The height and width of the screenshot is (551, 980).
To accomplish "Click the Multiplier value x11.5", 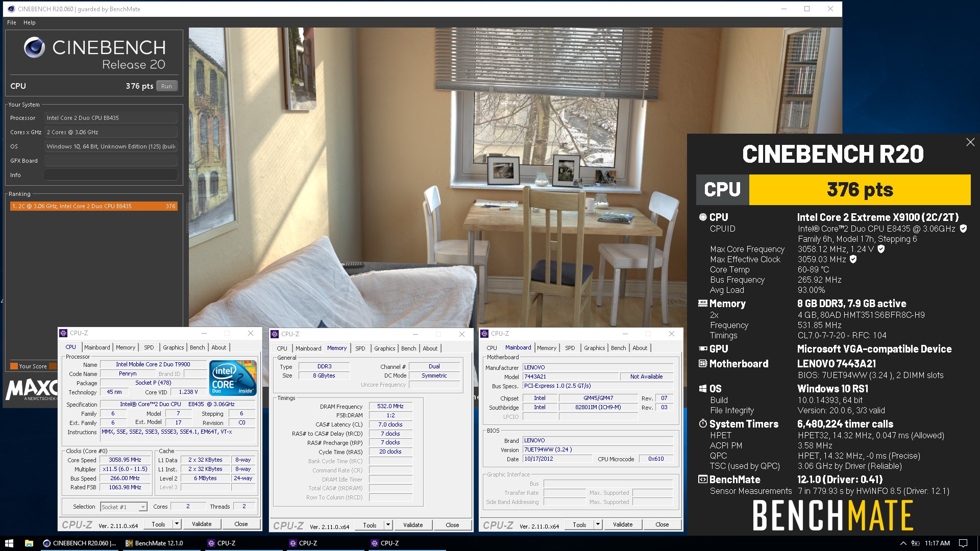I will pos(125,469).
